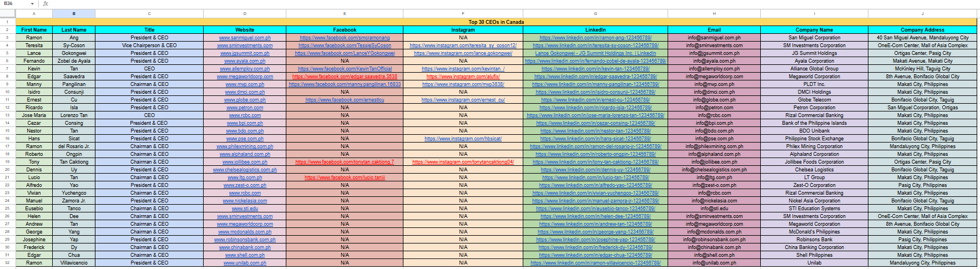This screenshot has height=269, width=980.
Task: Click the 'Teresita' first name cell
Action: (34, 45)
